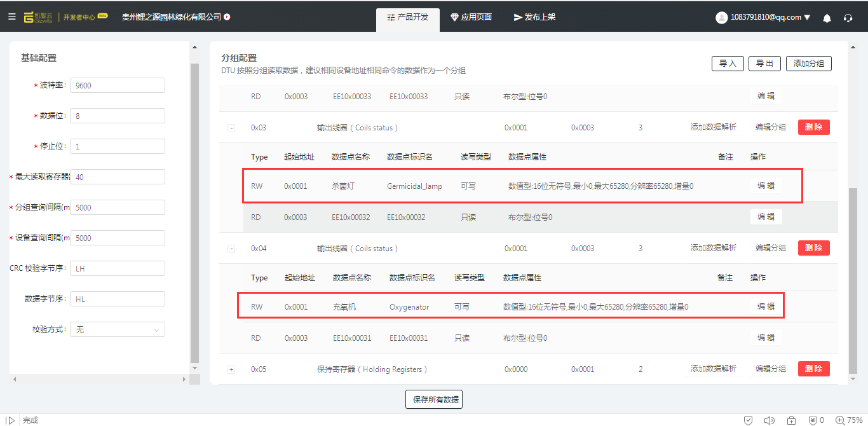The width and height of the screenshot is (868, 426).
Task: Click the 数据位 input field
Action: point(118,116)
